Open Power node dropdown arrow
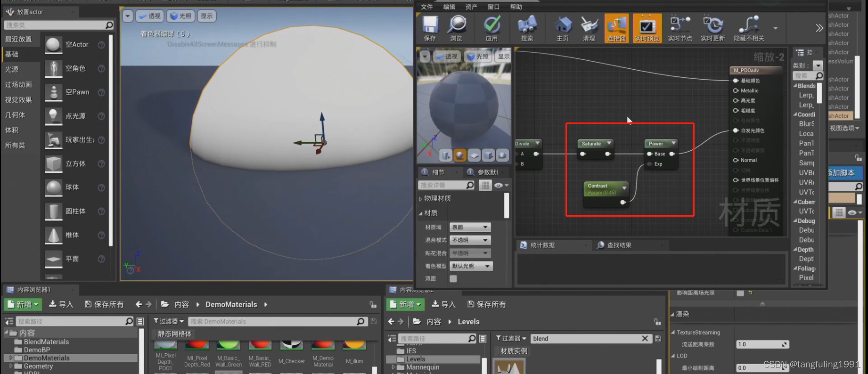868x374 pixels. tap(673, 143)
